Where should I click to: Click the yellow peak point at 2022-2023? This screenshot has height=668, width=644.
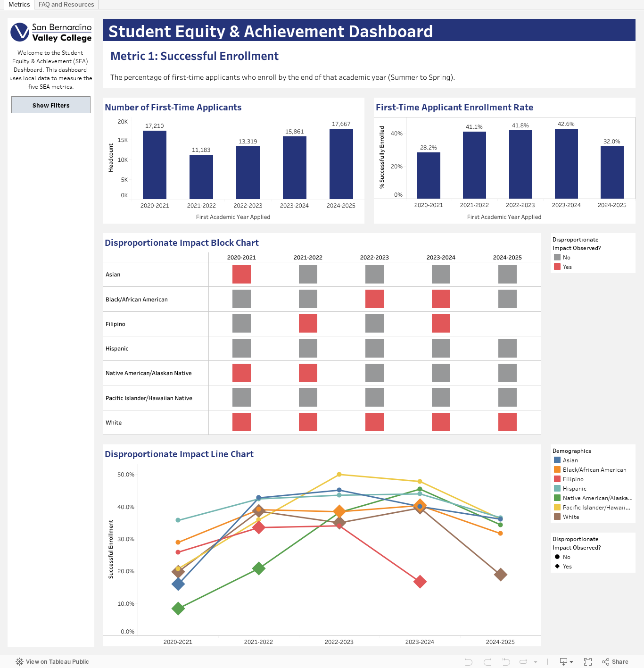click(339, 474)
